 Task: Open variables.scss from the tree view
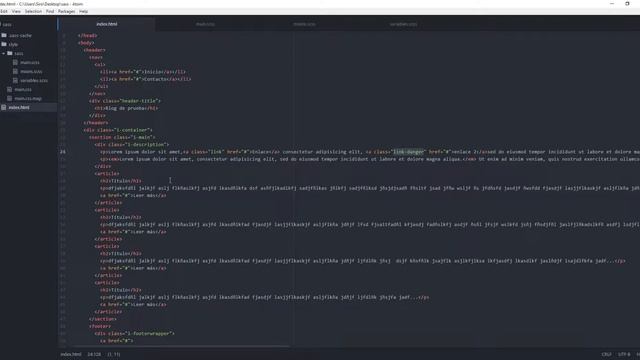pyautogui.click(x=34, y=80)
